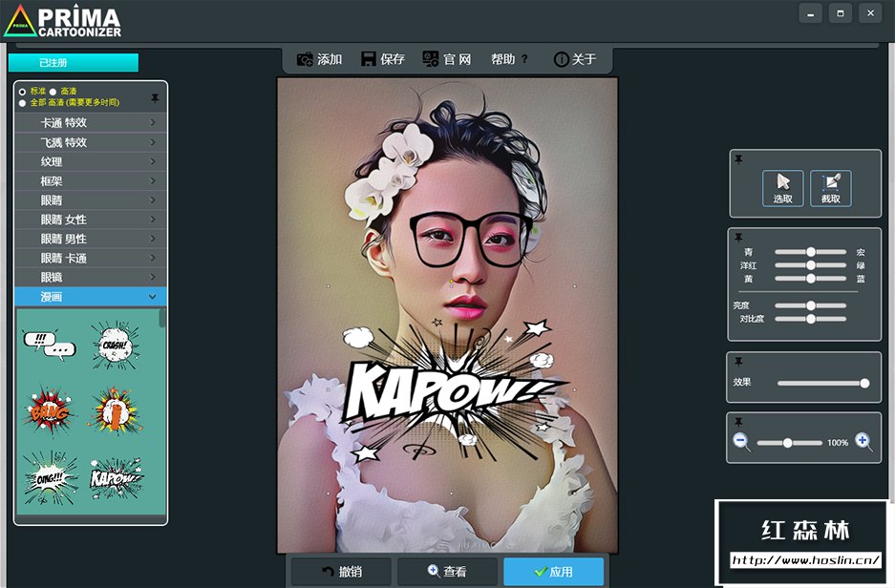Screen dimensions: 895x588
Task: Expand the 眼睛 category
Action: (91, 200)
